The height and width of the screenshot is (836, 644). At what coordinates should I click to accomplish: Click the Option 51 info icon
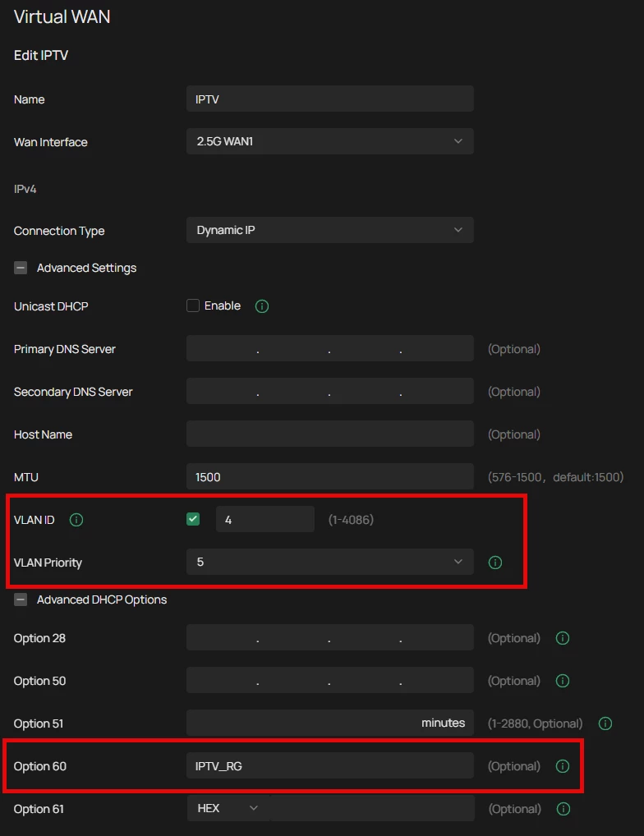click(605, 723)
